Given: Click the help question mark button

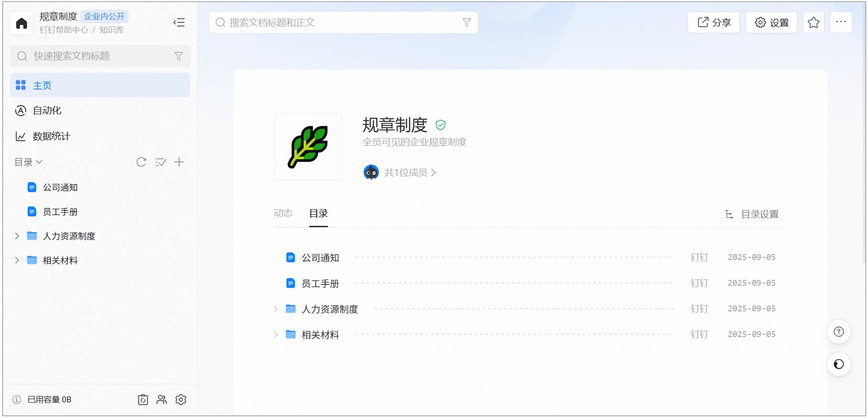Looking at the screenshot, I should [839, 332].
